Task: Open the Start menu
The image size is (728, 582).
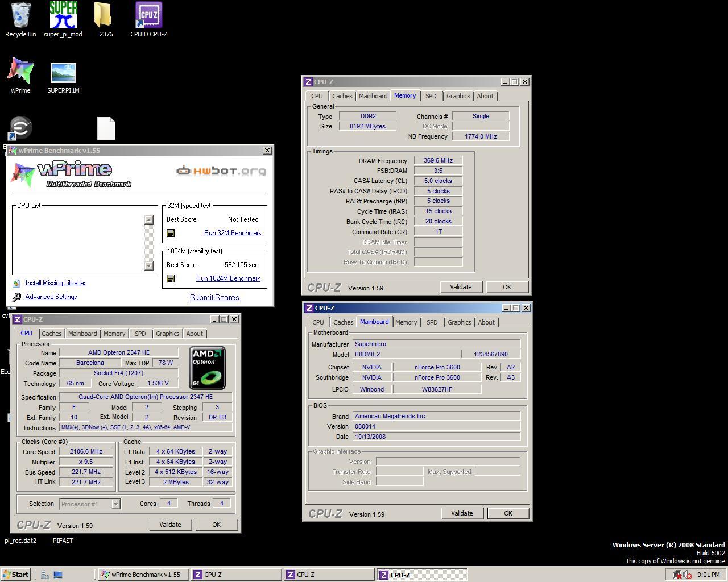Action: coord(16,575)
